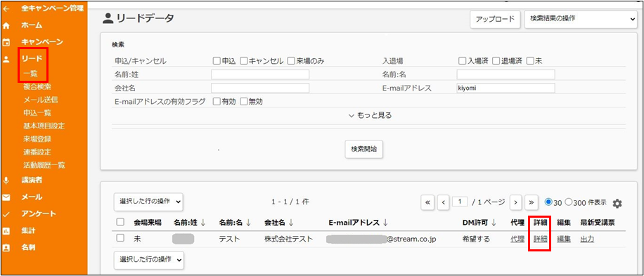Click the envelope icon beside メール

click(x=6, y=197)
